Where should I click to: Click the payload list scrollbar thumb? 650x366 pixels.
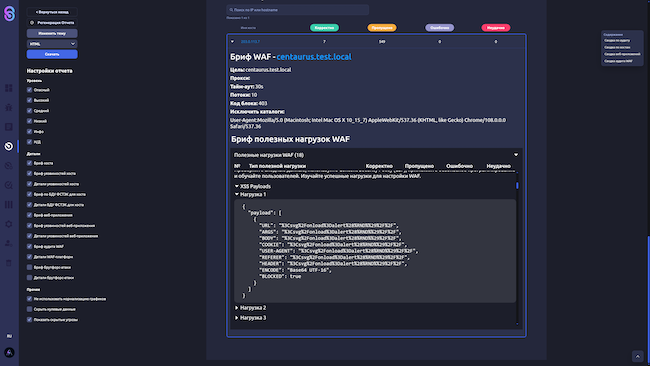click(517, 186)
